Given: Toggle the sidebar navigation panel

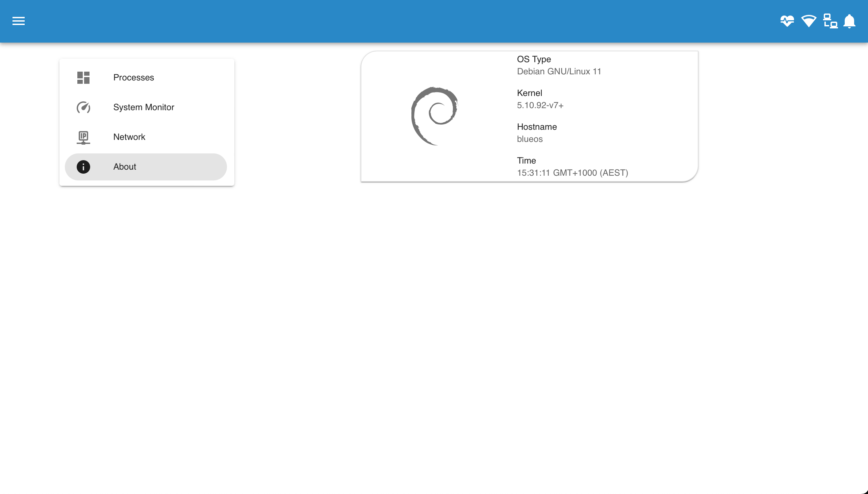Looking at the screenshot, I should click(19, 21).
